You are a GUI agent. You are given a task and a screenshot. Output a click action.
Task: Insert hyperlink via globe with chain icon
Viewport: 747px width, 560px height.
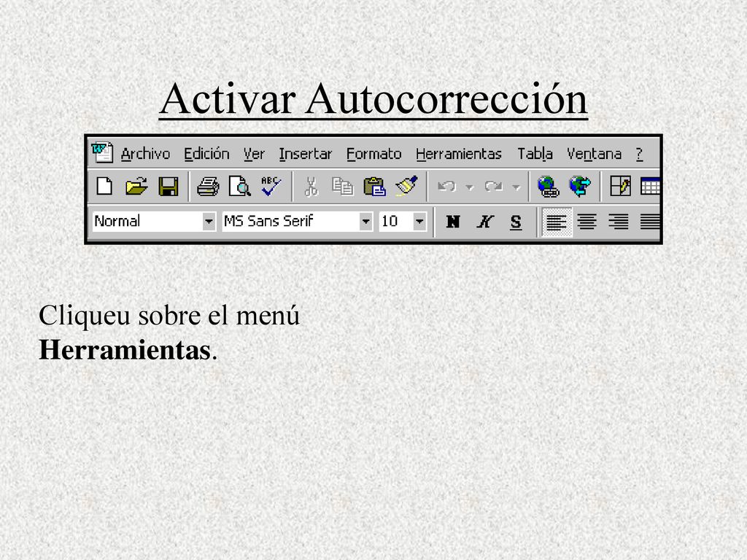point(548,186)
